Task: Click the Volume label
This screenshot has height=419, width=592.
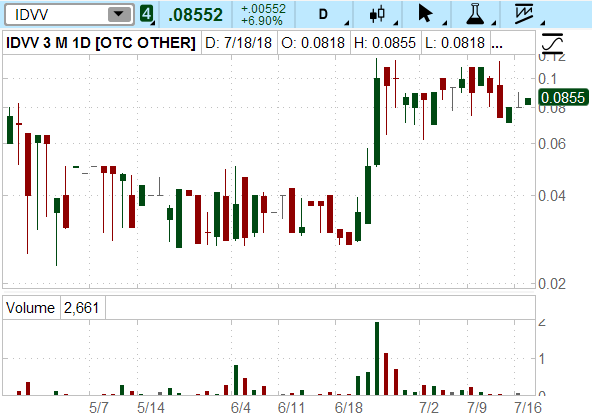Action: [x=31, y=308]
